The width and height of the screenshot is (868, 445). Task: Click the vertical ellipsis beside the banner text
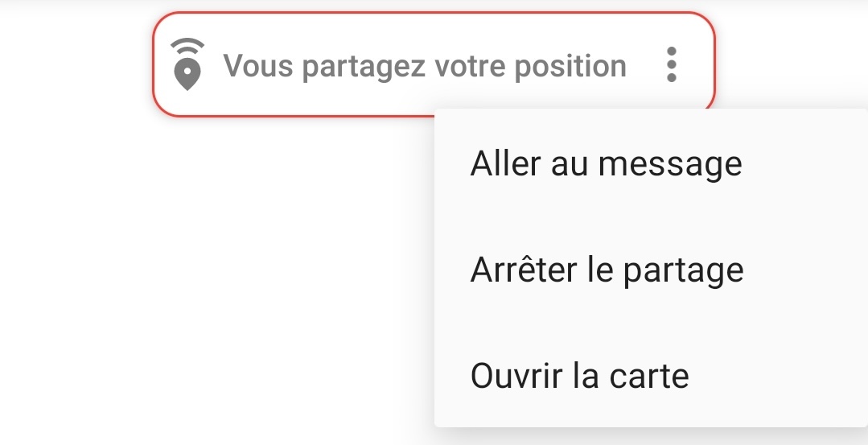(672, 64)
